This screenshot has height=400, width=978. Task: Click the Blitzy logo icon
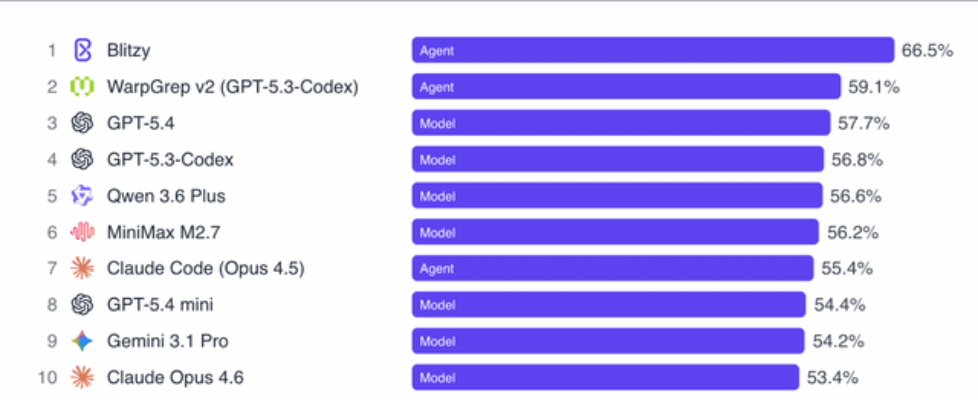click(83, 51)
